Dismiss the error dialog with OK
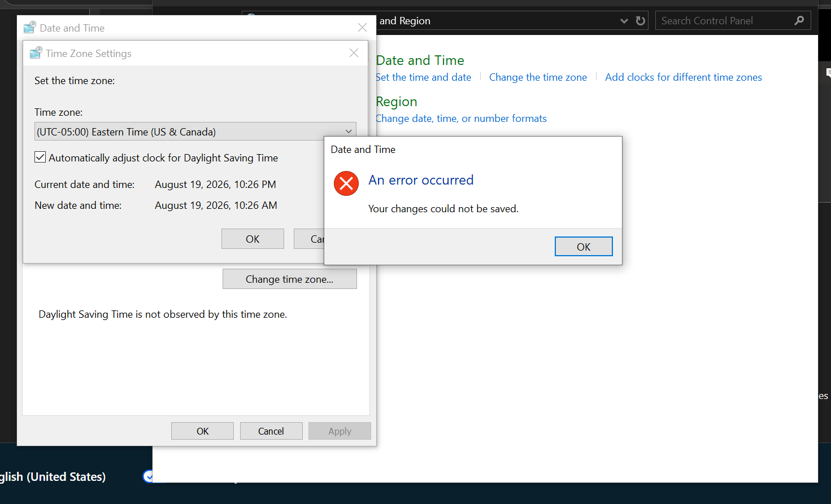This screenshot has width=831, height=504. tap(584, 247)
